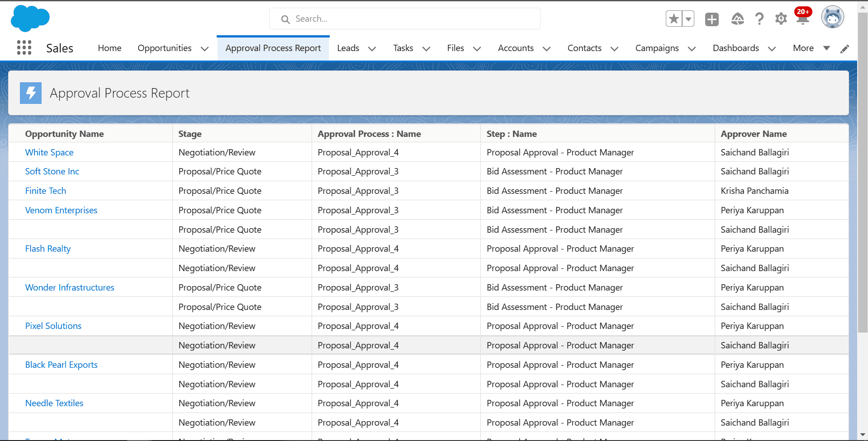The height and width of the screenshot is (441, 868).
Task: Expand the Accounts tab chevron
Action: tap(546, 49)
